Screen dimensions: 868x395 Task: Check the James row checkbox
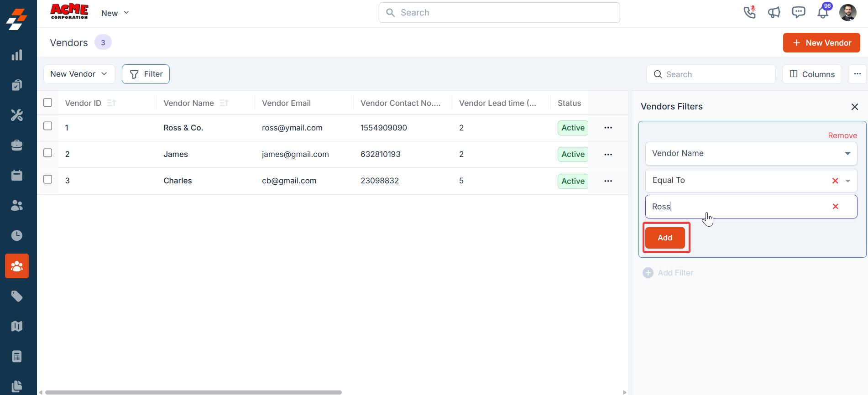pos(48,153)
